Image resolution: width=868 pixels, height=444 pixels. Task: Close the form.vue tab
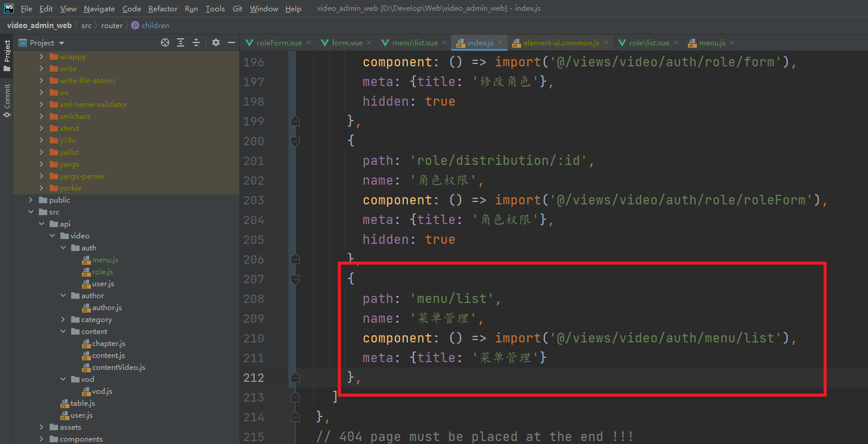(369, 43)
